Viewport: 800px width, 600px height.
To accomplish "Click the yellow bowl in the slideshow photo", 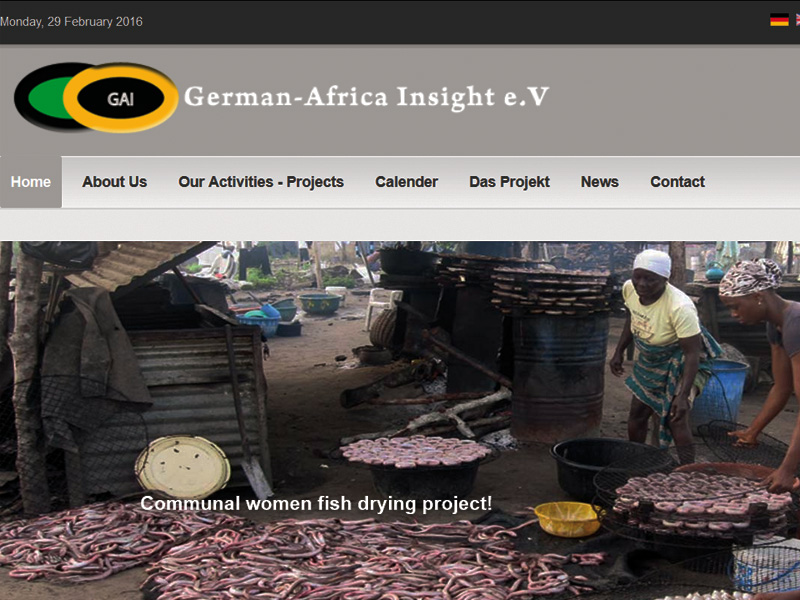I will tap(569, 519).
